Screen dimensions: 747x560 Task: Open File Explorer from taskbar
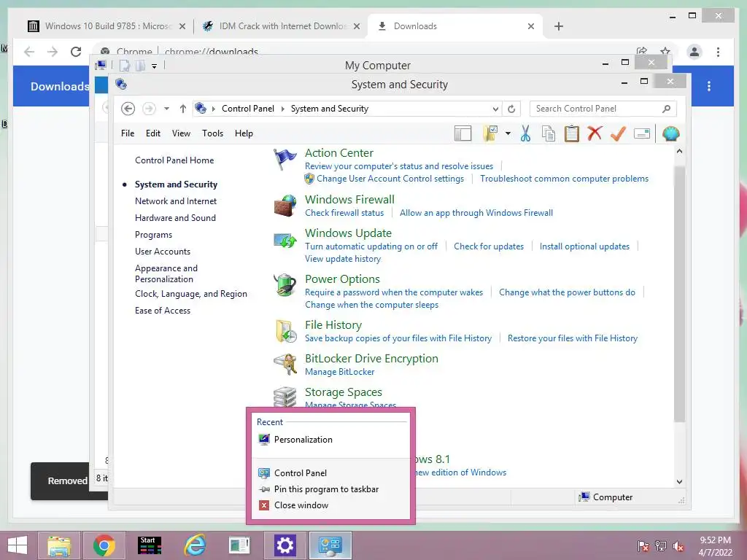point(59,545)
